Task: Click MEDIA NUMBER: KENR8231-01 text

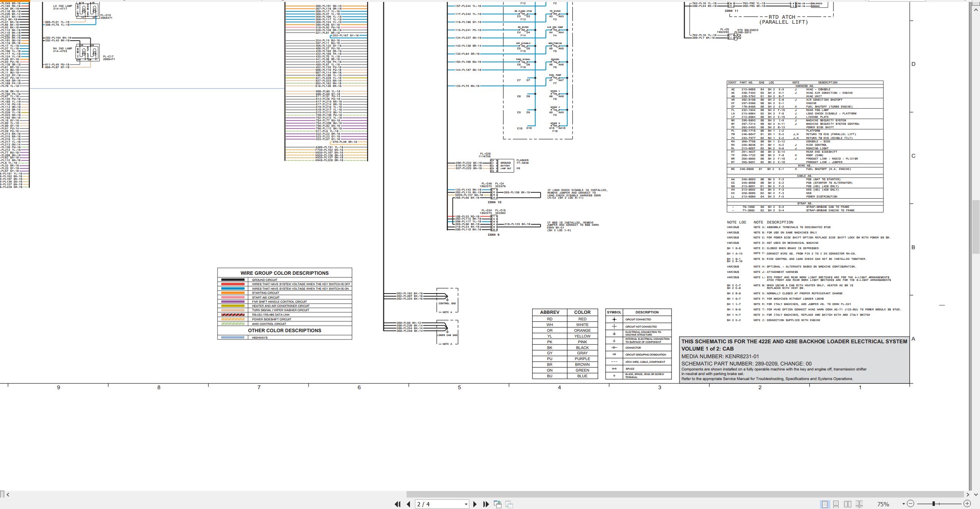Action: (720, 356)
